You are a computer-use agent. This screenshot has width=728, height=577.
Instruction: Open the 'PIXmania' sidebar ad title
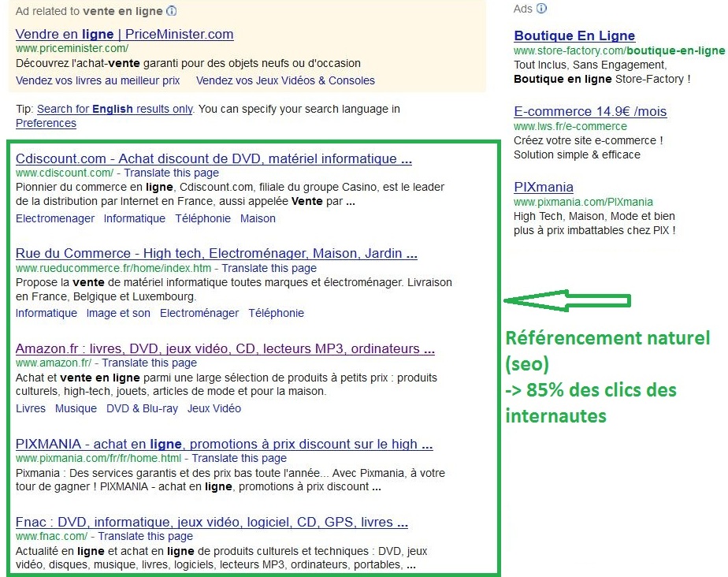pyautogui.click(x=543, y=187)
